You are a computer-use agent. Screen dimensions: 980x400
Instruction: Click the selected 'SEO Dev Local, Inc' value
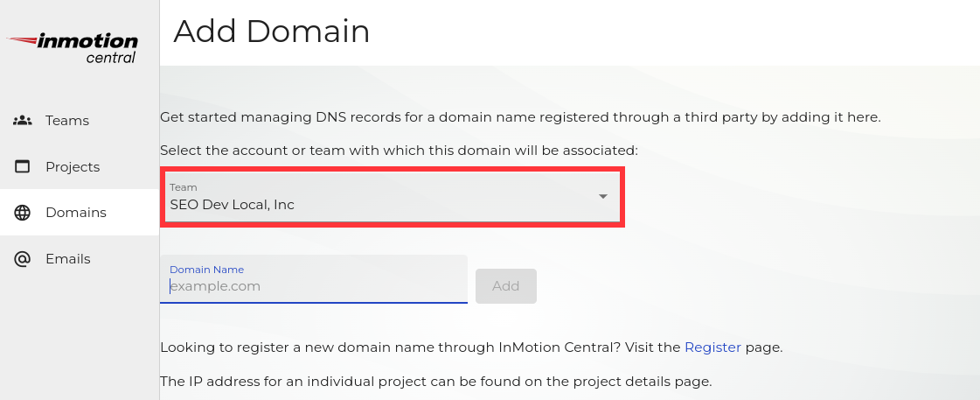(233, 205)
